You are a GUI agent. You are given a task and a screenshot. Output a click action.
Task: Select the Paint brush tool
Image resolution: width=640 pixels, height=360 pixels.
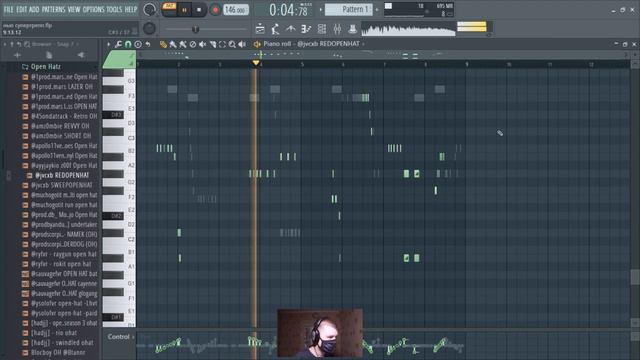coord(173,44)
